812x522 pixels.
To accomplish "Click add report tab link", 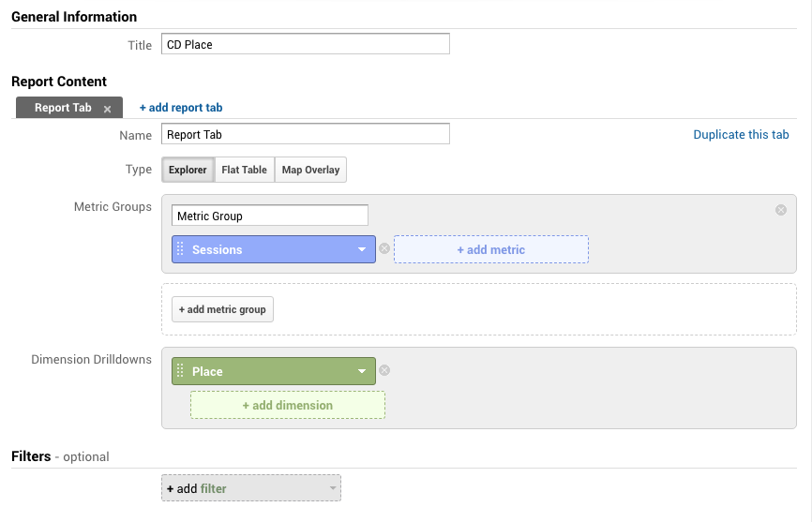I will [181, 108].
